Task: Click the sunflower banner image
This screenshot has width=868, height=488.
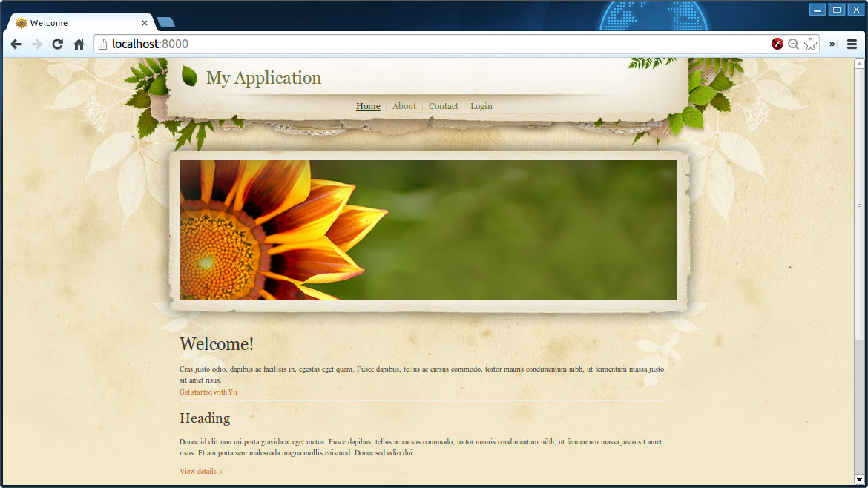Action: (x=428, y=230)
